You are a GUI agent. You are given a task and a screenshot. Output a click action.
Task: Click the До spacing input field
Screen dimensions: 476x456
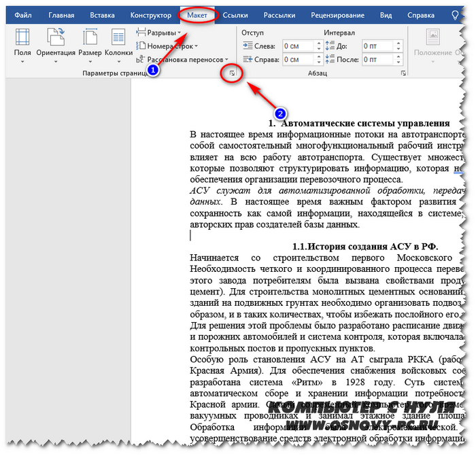[377, 46]
